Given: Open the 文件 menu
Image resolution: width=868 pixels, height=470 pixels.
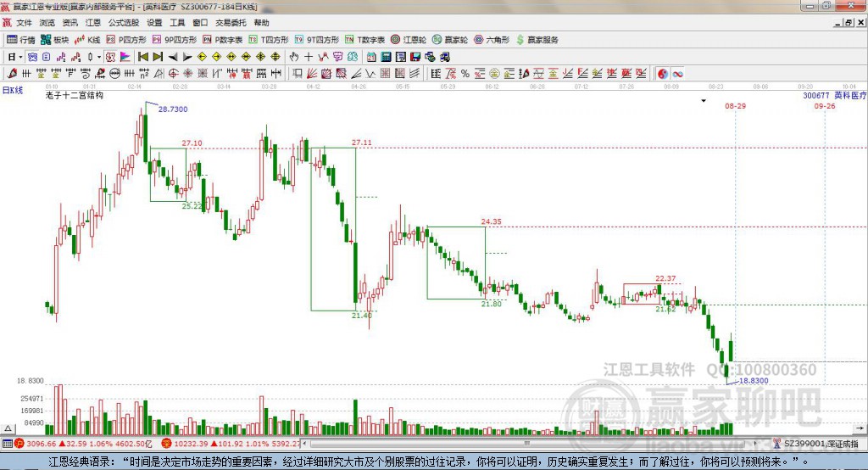Looking at the screenshot, I should (x=24, y=23).
